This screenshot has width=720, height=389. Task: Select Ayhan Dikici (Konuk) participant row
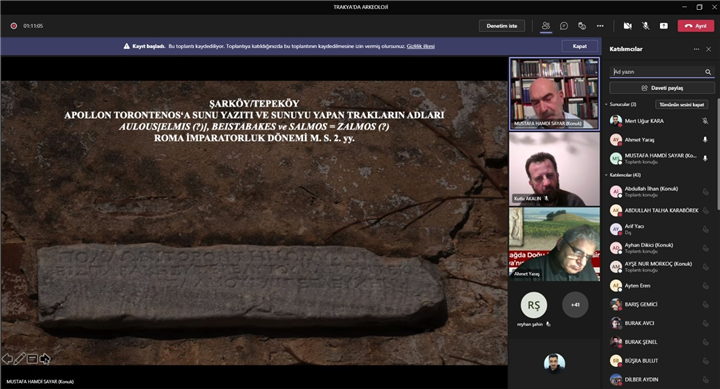click(x=660, y=248)
